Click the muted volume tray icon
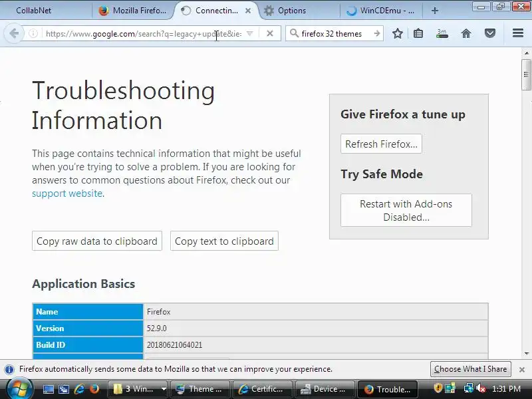Screen dimensions: 532x399 pos(480,388)
